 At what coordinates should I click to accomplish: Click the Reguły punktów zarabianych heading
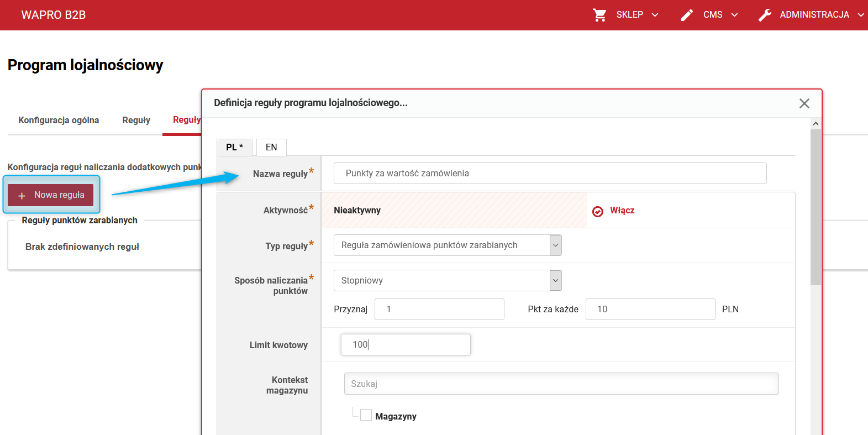coord(80,220)
